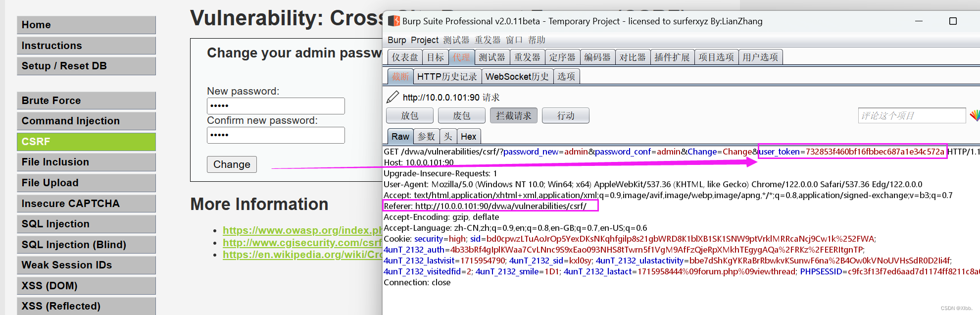The height and width of the screenshot is (315, 980).
Task: Toggle the 拦截请求 intercept button
Action: click(x=514, y=115)
